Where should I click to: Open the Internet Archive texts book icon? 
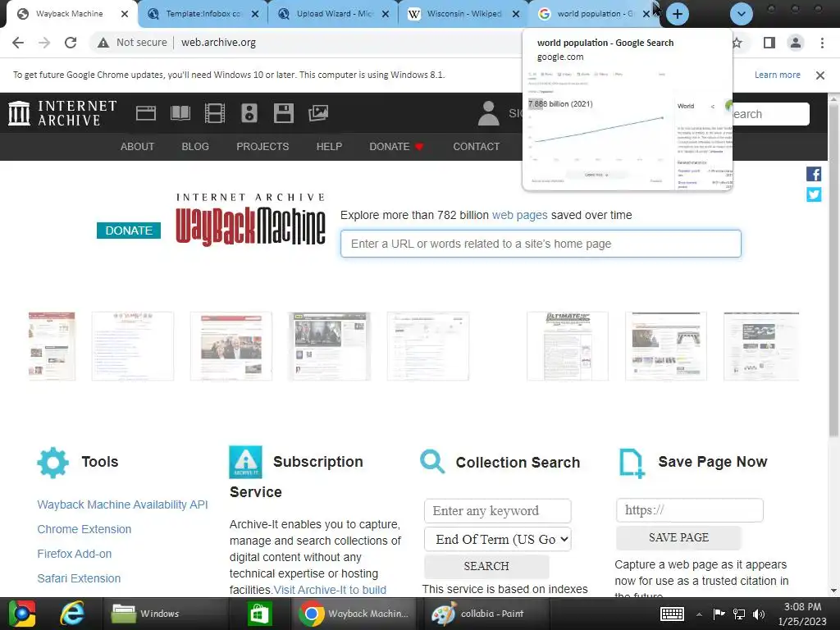click(x=180, y=113)
